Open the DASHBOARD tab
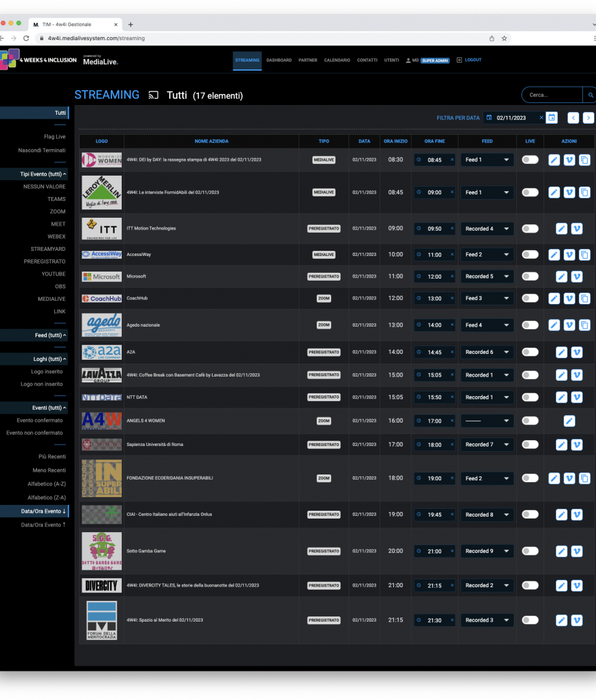 pyautogui.click(x=279, y=60)
